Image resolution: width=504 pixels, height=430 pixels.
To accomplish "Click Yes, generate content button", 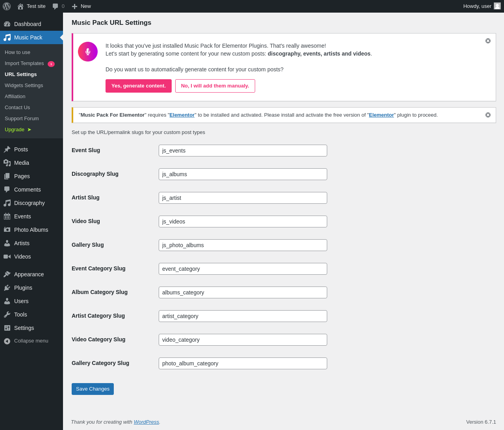I will click(139, 86).
